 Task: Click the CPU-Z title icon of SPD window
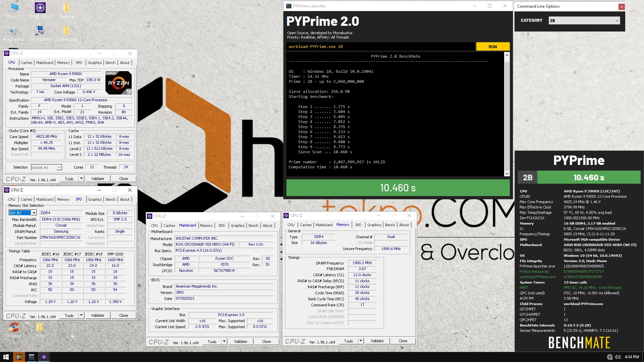coord(7,190)
